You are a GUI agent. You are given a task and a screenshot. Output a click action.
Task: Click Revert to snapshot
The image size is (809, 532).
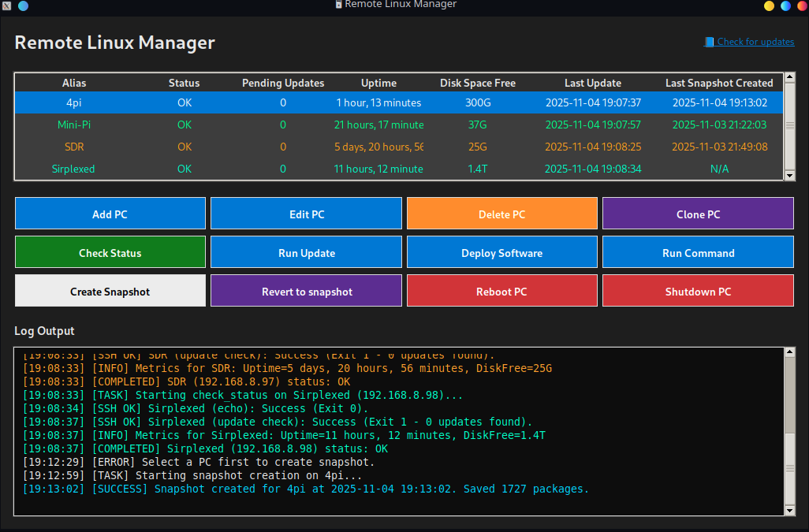click(306, 292)
